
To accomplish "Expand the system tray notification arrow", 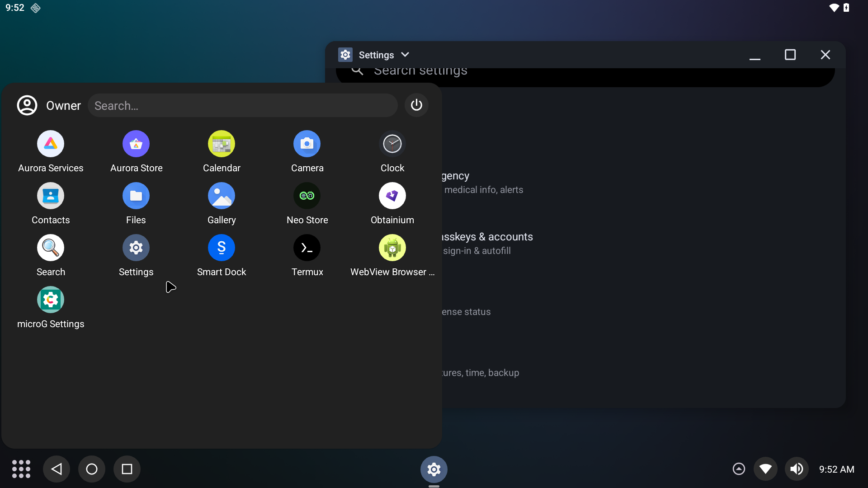I will click(x=739, y=469).
